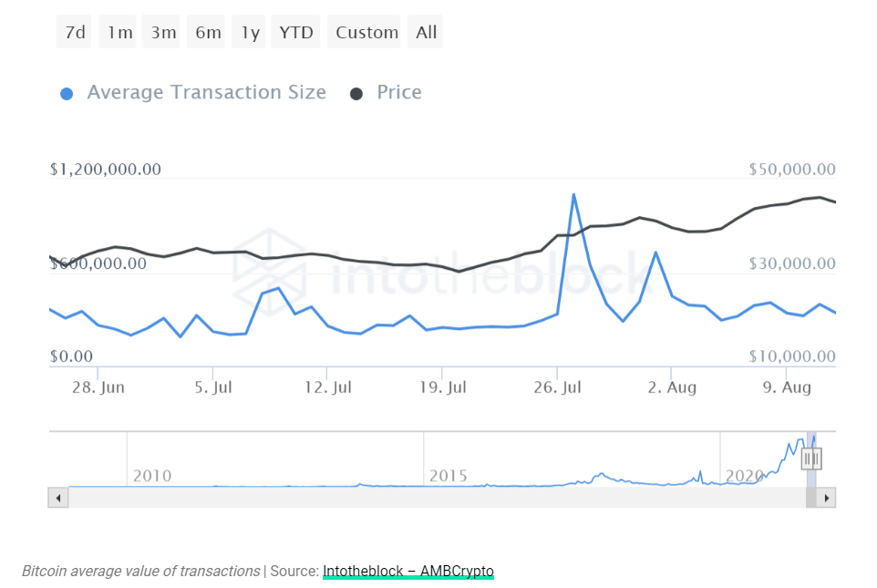
Task: Click the 2. Aug transaction size peak
Action: 655,253
